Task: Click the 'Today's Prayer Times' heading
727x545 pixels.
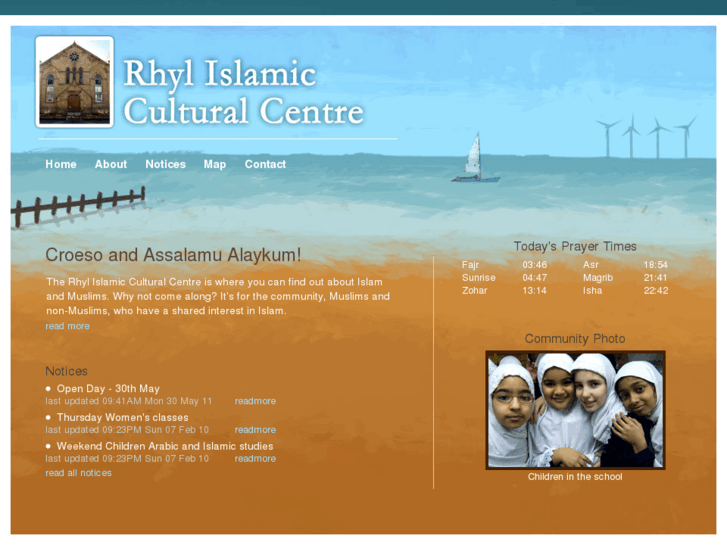Action: [575, 246]
